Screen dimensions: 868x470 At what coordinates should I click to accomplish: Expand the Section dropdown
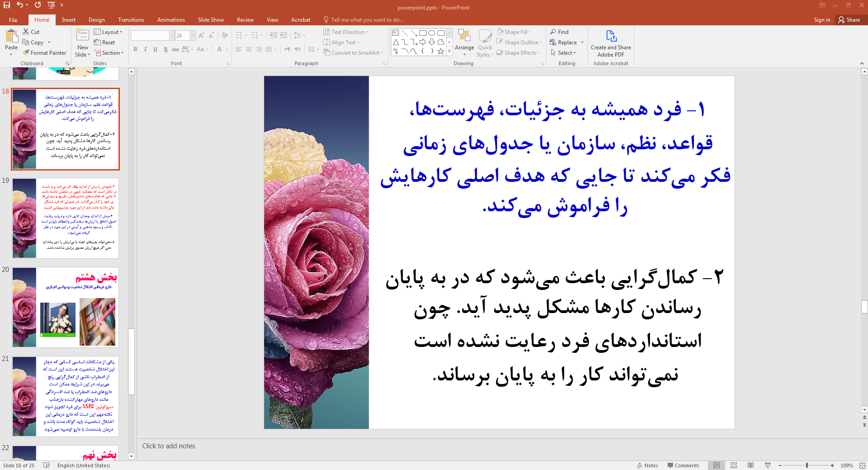point(109,52)
